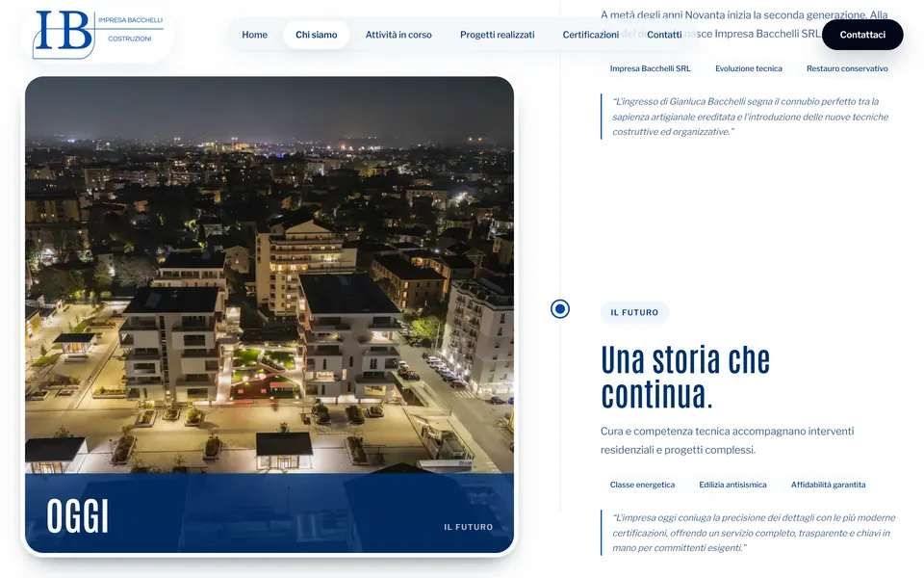Select the Restauro conservativo tag
The height and width of the screenshot is (578, 924).
tap(847, 68)
